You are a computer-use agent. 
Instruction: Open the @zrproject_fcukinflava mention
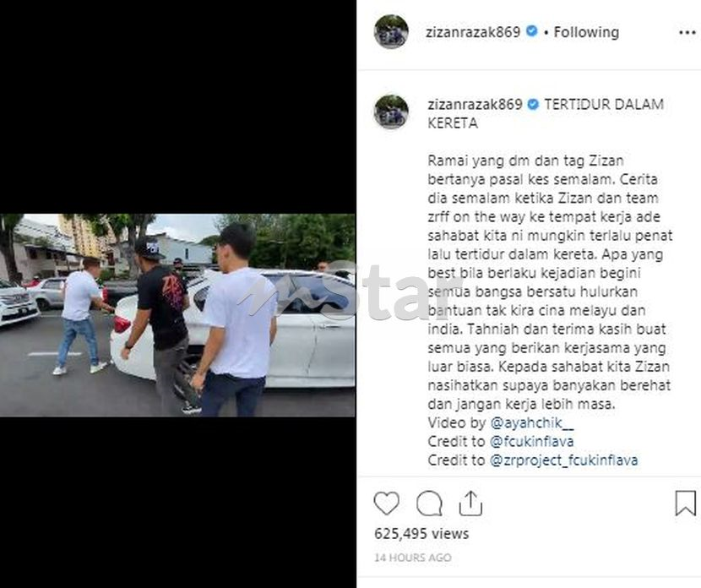click(x=563, y=460)
